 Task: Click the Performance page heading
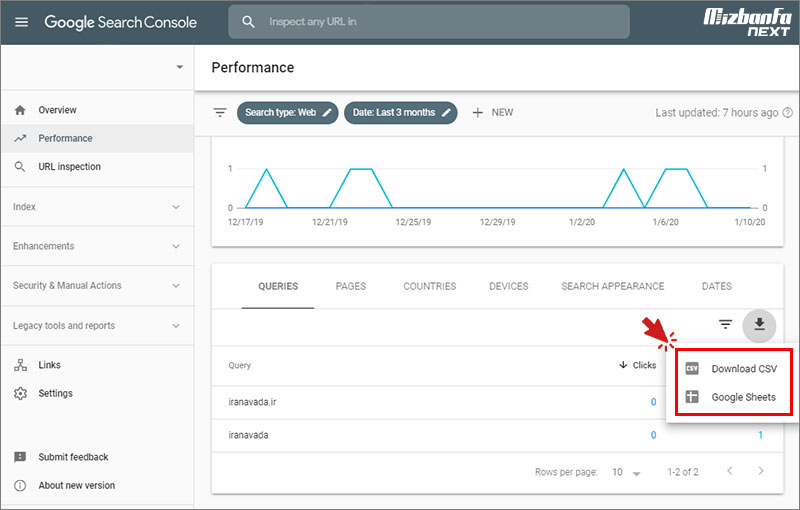coord(253,67)
